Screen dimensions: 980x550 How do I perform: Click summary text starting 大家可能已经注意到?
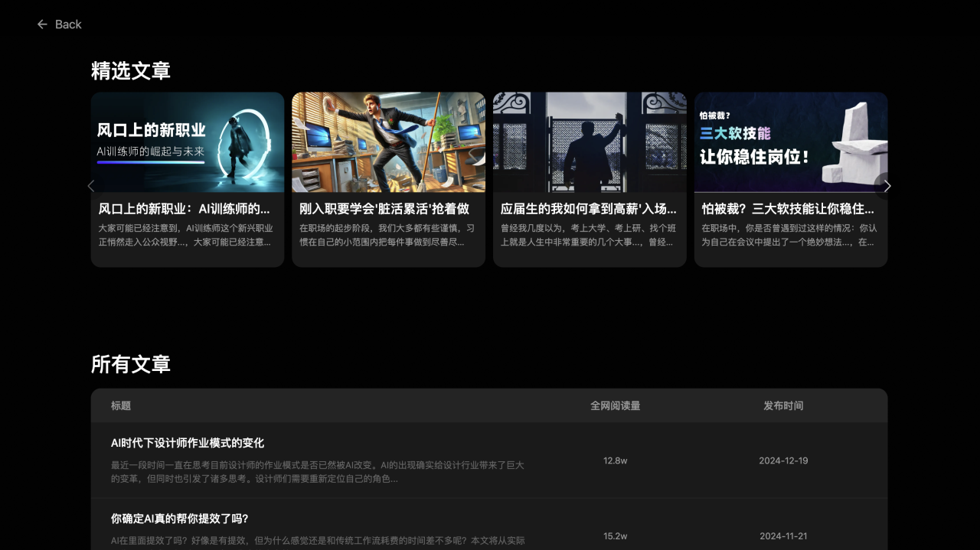point(186,235)
